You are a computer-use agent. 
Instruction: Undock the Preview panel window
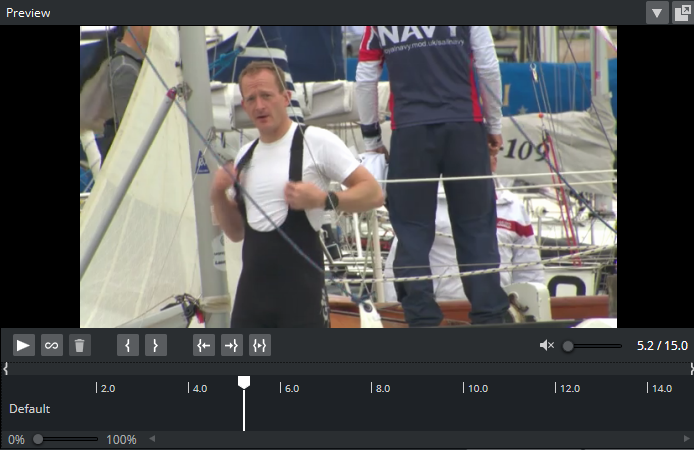pyautogui.click(x=682, y=13)
